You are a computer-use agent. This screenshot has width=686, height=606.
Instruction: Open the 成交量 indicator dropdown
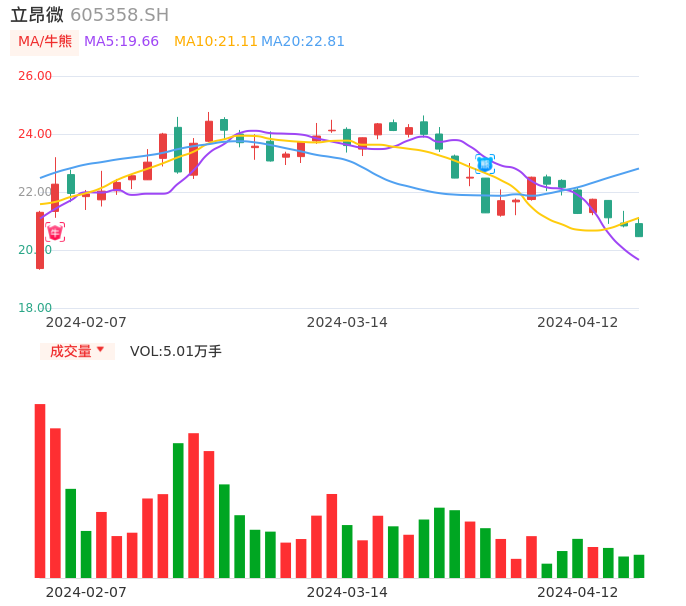pyautogui.click(x=77, y=351)
